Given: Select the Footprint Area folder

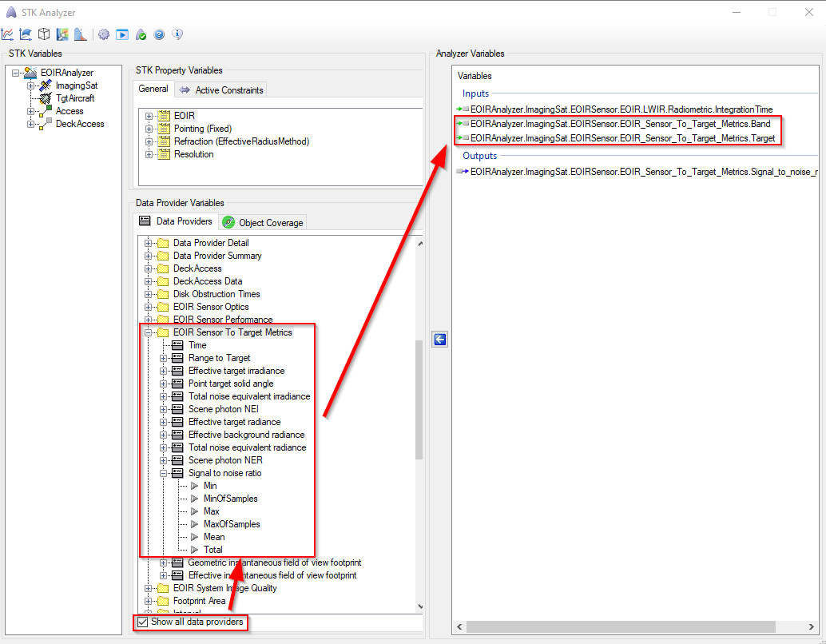Looking at the screenshot, I should 199,601.
